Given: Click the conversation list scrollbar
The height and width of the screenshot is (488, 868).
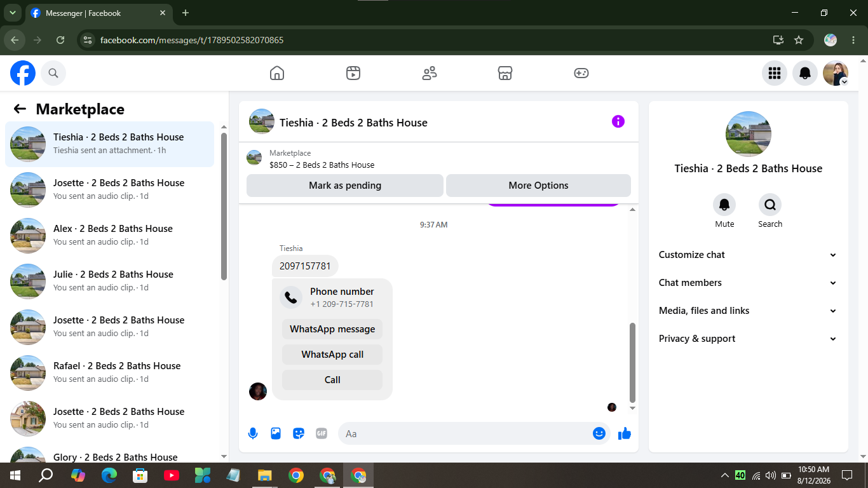Looking at the screenshot, I should pyautogui.click(x=224, y=206).
